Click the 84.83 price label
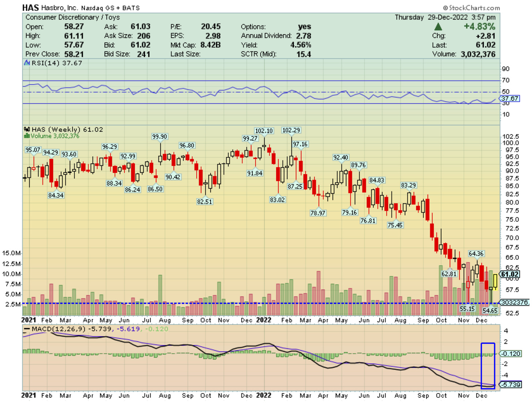 point(377,180)
